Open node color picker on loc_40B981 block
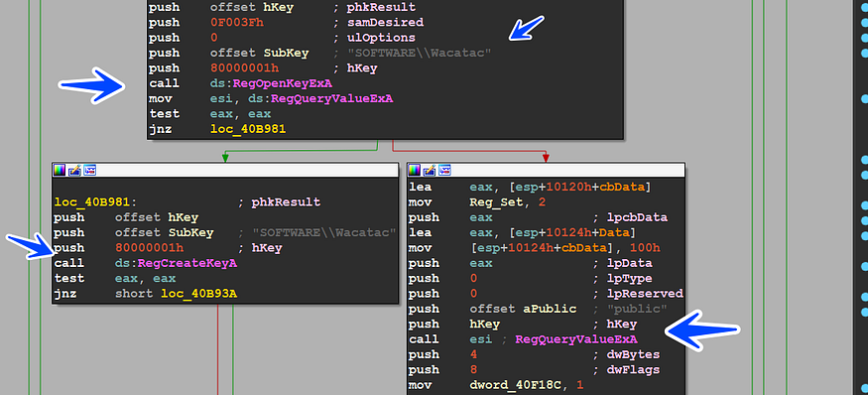The width and height of the screenshot is (868, 395). [x=59, y=170]
